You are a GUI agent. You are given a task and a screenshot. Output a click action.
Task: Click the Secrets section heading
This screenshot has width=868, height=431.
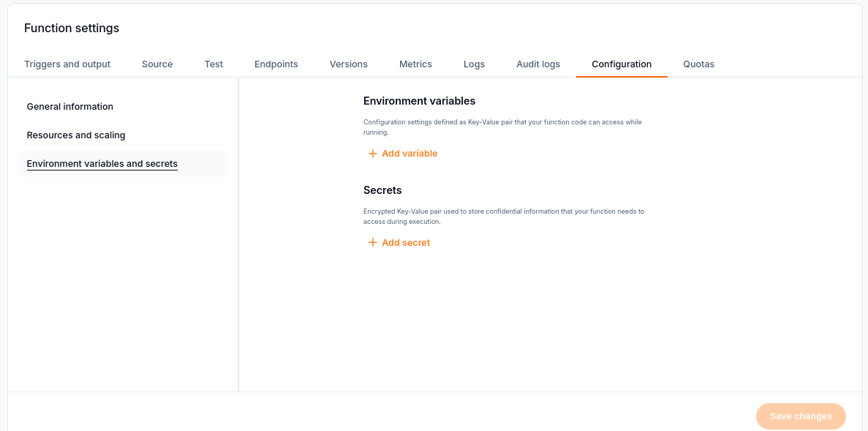(x=382, y=190)
